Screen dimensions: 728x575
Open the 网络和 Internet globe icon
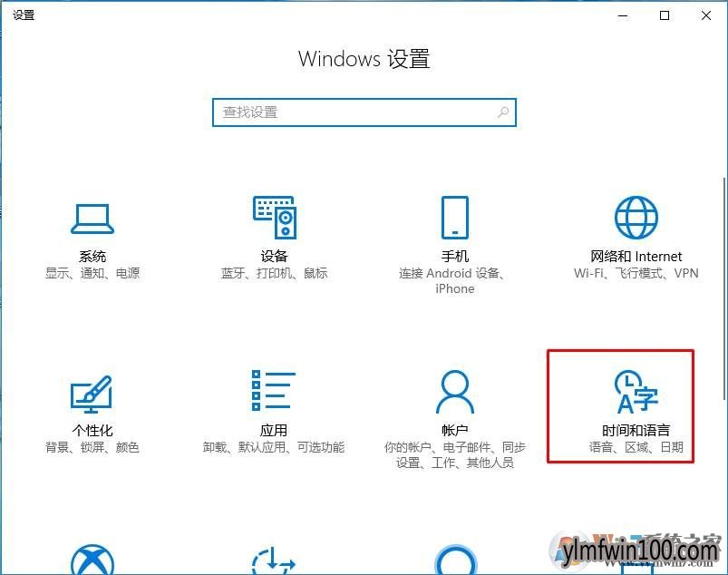[636, 218]
